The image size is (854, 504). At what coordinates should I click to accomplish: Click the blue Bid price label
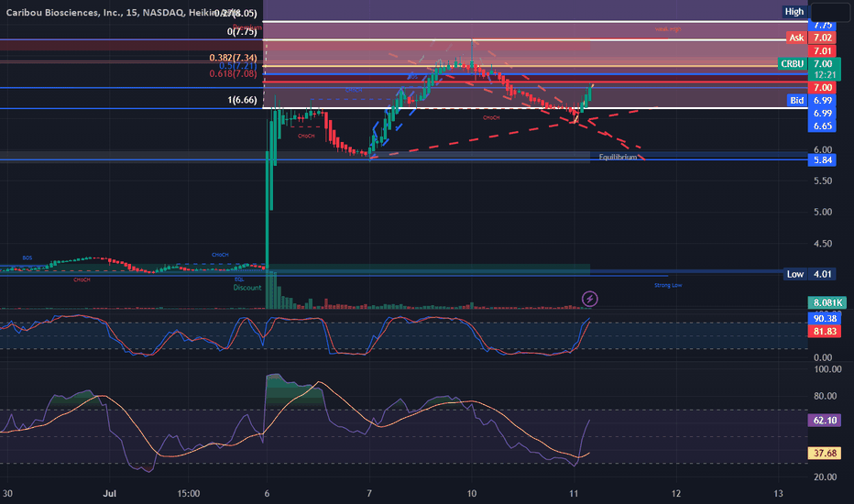click(812, 100)
